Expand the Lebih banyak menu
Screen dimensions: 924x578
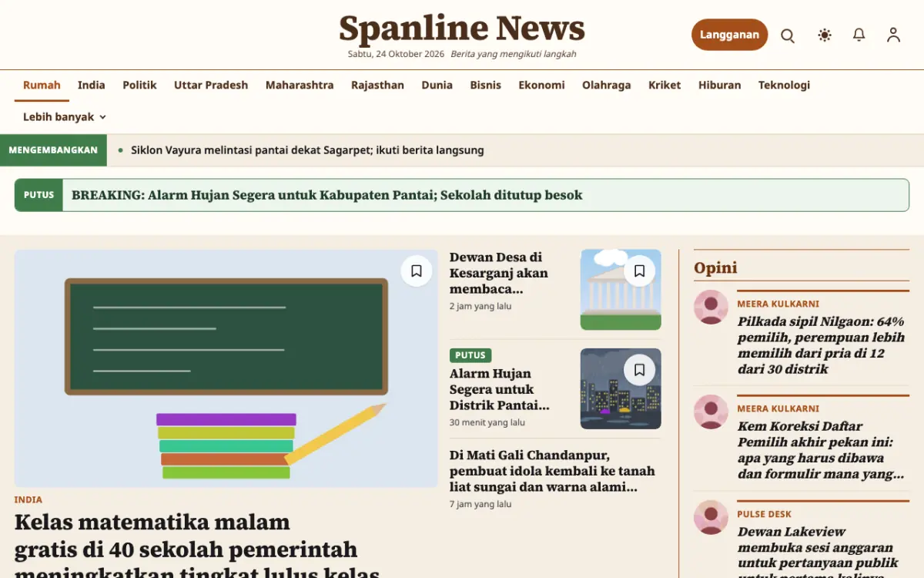tap(65, 117)
